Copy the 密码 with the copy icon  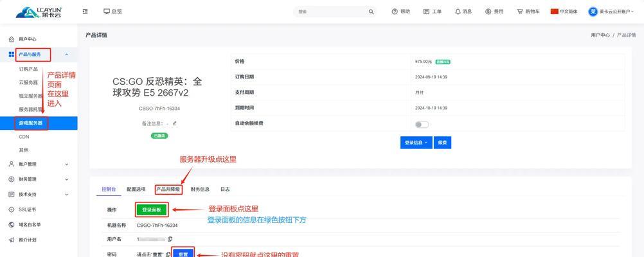coord(168,254)
